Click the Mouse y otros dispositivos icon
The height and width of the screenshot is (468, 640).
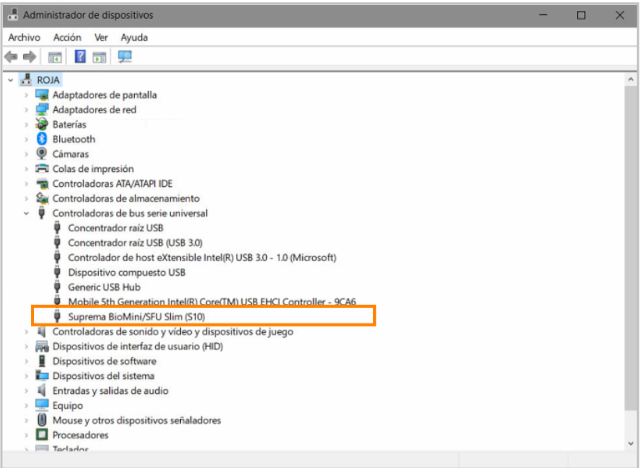point(42,420)
